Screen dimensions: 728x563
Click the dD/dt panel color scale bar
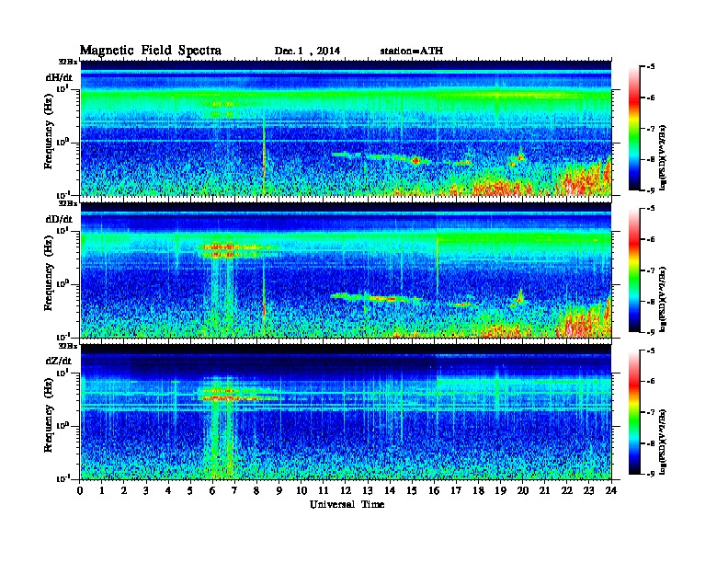634,270
